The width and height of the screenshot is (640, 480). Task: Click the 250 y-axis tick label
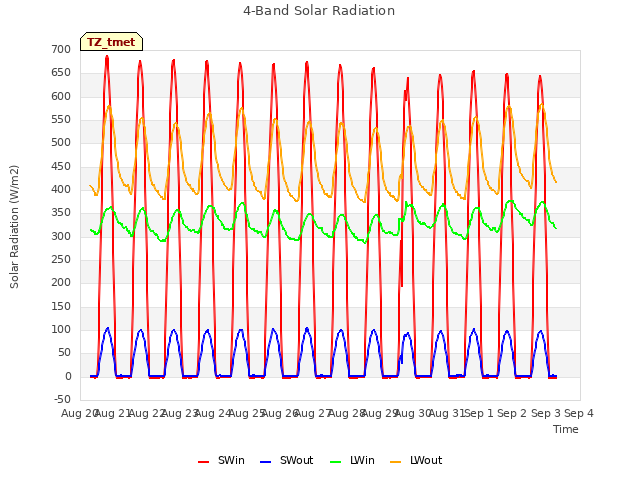[x=61, y=260]
